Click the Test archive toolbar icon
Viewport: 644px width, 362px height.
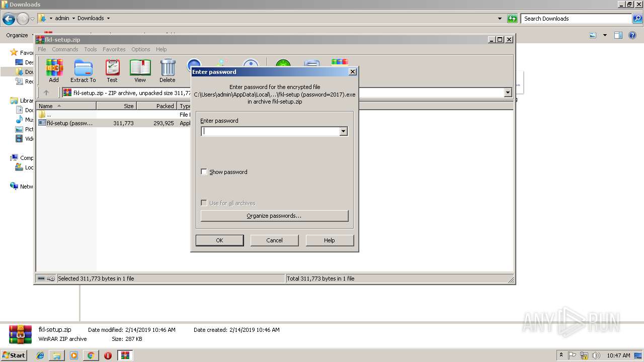pos(112,71)
